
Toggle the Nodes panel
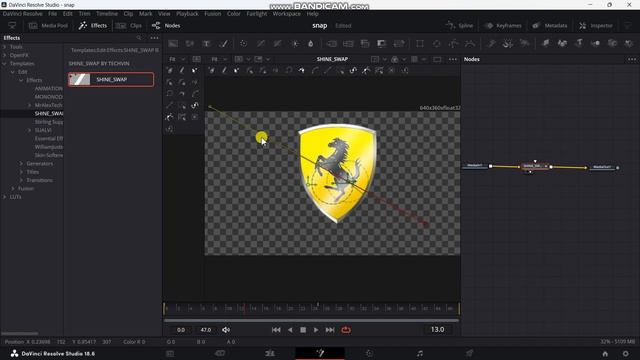(x=166, y=25)
